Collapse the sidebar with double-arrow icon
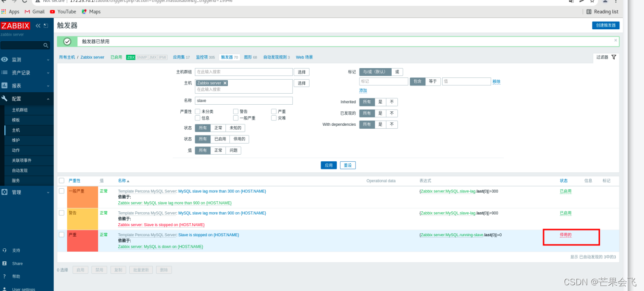The image size is (644, 291). [x=38, y=26]
